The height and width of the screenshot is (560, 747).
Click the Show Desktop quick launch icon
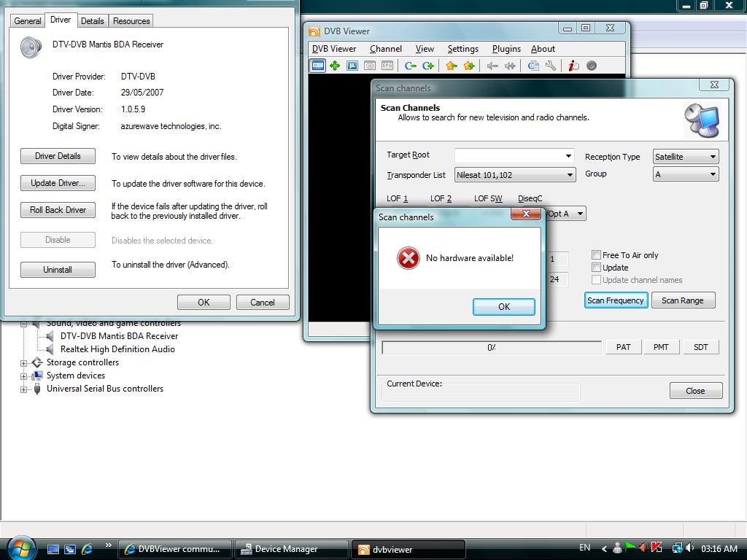53,549
